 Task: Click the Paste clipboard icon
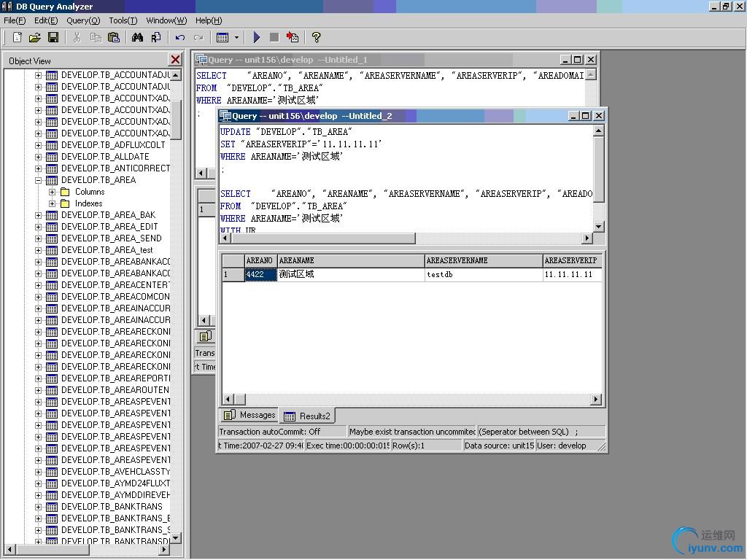point(114,37)
